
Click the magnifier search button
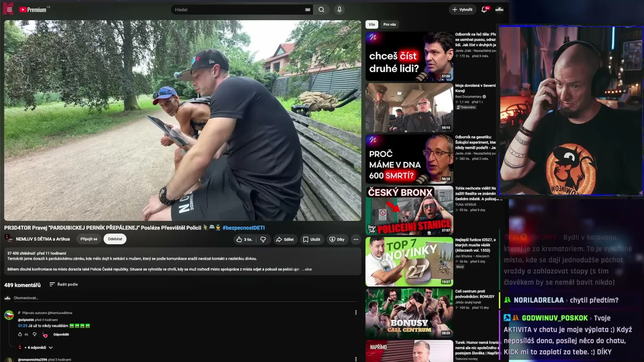pyautogui.click(x=321, y=10)
